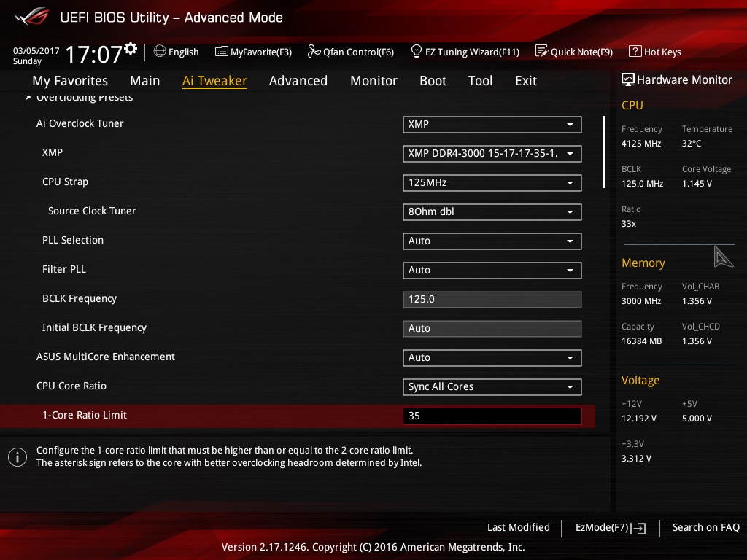
Task: Open Filter PLL dropdown
Action: [492, 271]
